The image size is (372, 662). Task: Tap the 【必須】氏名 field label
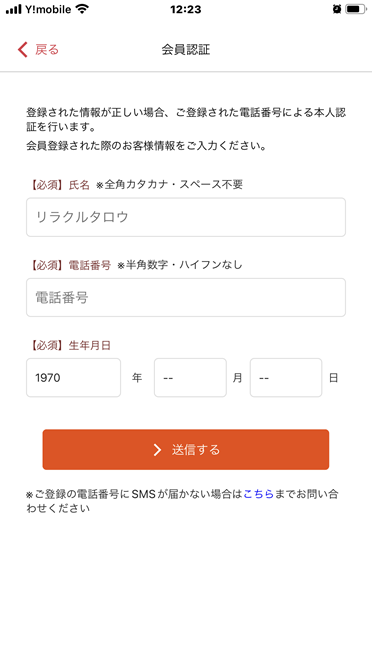(x=60, y=184)
